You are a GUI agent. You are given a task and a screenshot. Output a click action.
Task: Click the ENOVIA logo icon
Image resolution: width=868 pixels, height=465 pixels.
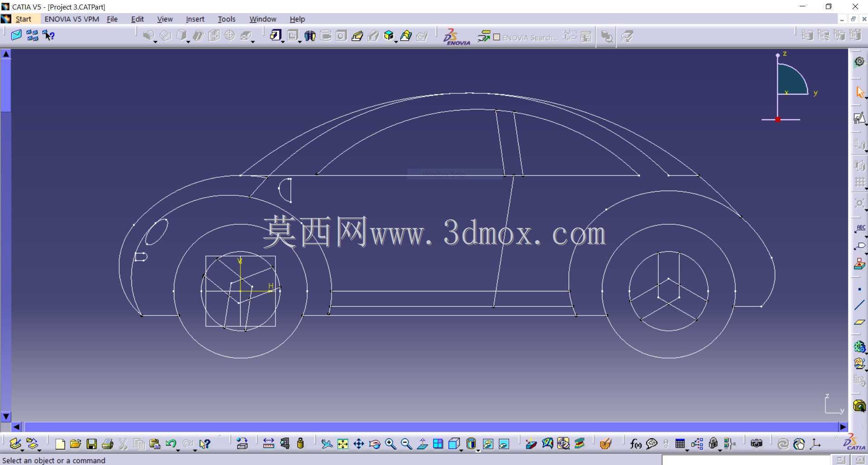[456, 36]
